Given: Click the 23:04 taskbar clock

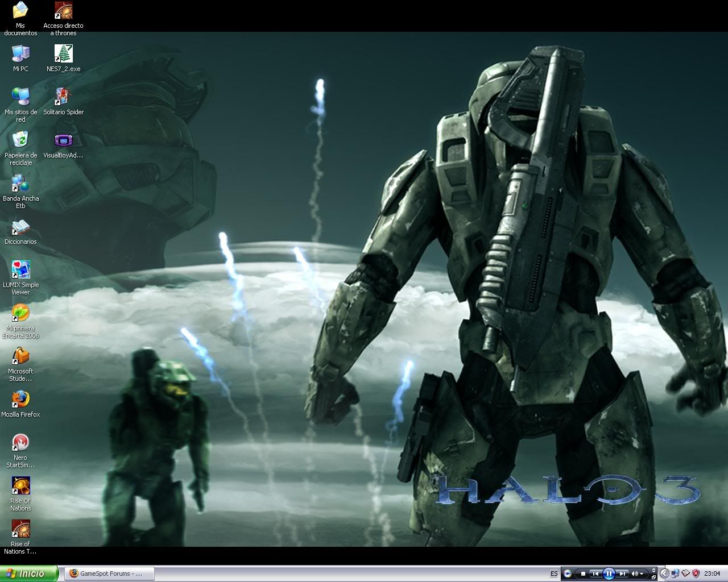Looking at the screenshot, I should point(712,573).
